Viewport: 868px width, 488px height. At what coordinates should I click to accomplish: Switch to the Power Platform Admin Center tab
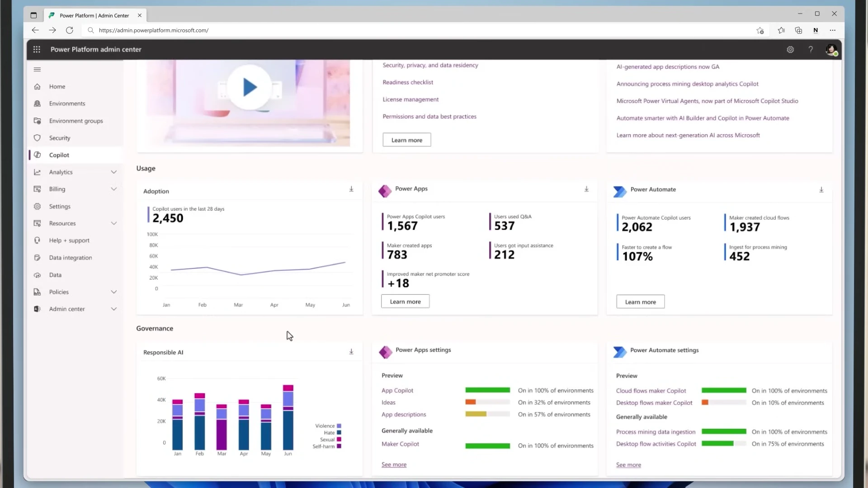(x=95, y=15)
